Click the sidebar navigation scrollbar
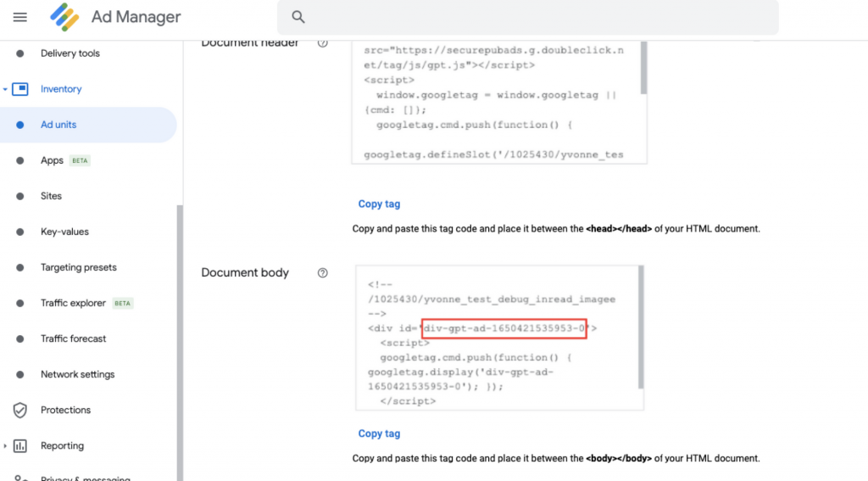 point(180,343)
